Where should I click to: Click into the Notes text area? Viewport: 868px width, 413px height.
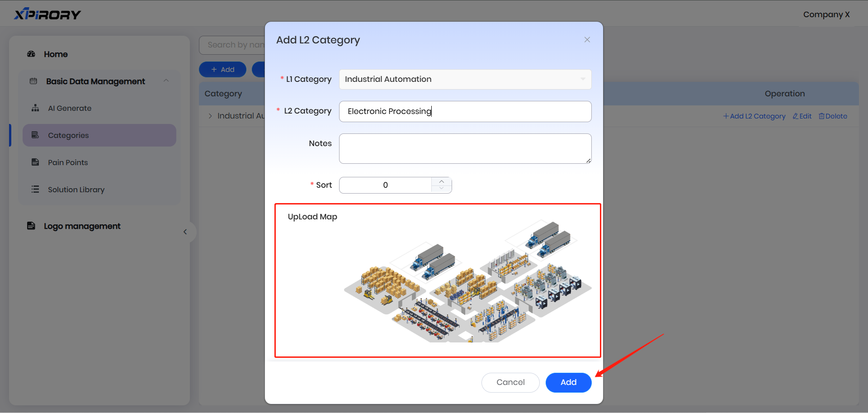[x=465, y=148]
